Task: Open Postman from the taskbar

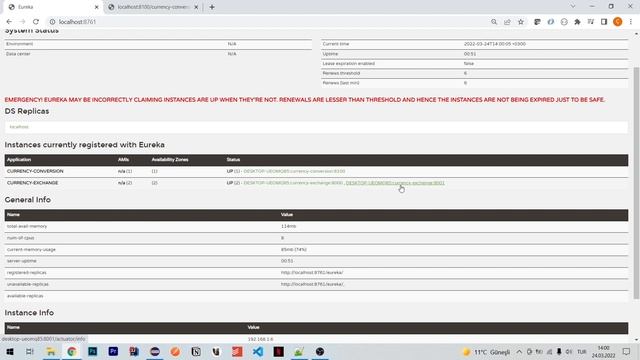Action: tap(176, 351)
